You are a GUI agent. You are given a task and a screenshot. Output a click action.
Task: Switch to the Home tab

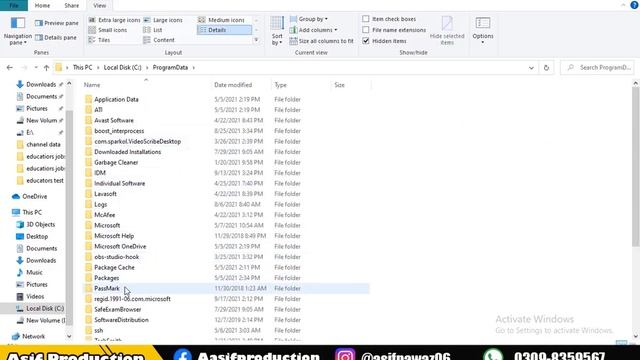click(42, 5)
